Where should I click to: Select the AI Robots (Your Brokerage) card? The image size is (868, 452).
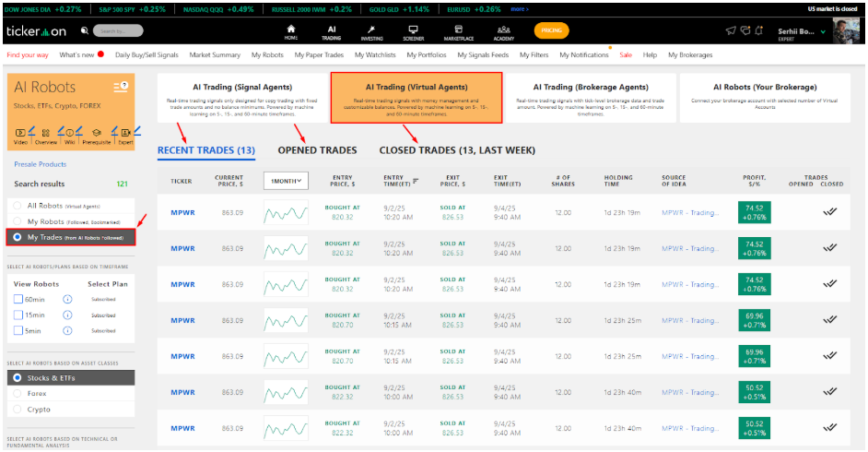coord(765,98)
